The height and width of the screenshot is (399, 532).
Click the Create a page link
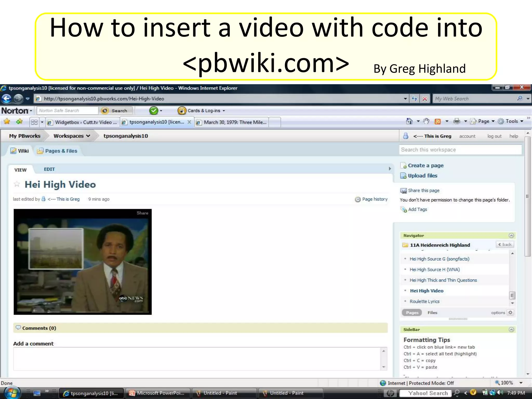pyautogui.click(x=425, y=165)
